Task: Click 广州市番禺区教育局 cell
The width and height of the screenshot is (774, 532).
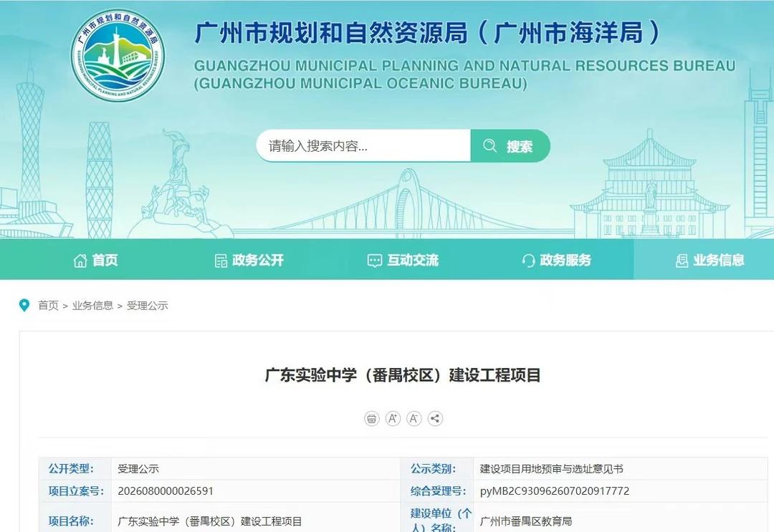Action: click(526, 521)
